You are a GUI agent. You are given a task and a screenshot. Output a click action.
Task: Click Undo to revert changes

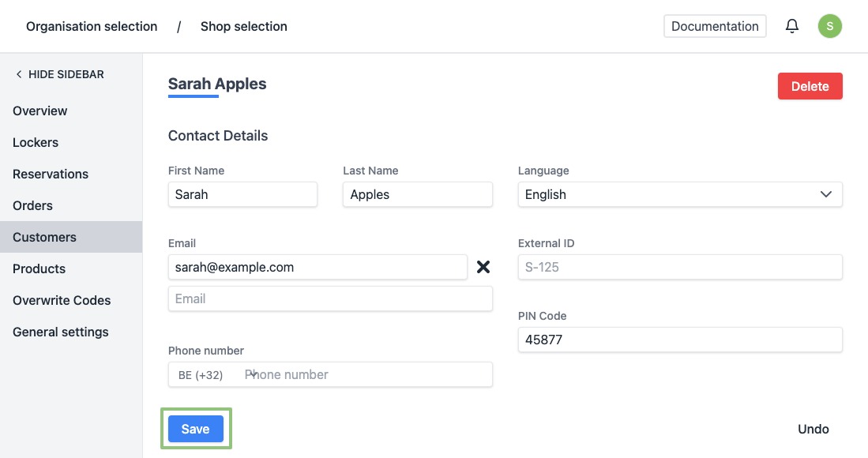(x=813, y=429)
